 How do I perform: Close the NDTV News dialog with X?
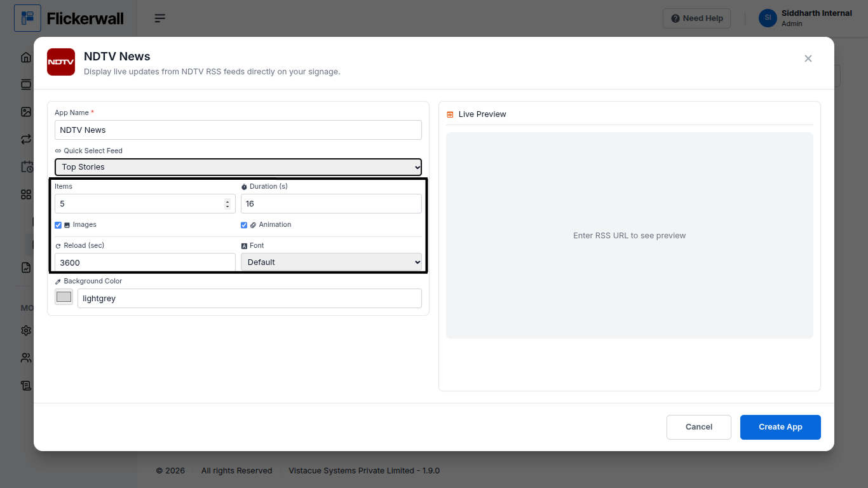808,58
